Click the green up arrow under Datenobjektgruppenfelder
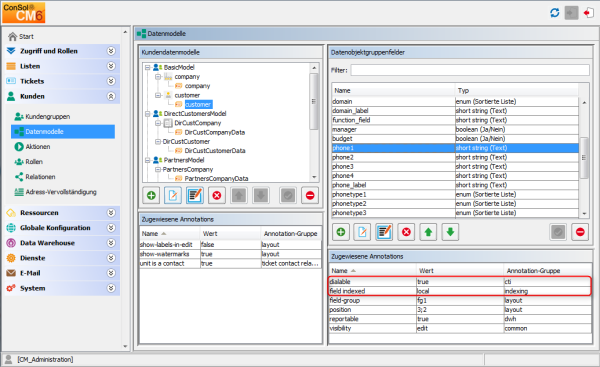Image resolution: width=600 pixels, height=367 pixels. (x=428, y=232)
